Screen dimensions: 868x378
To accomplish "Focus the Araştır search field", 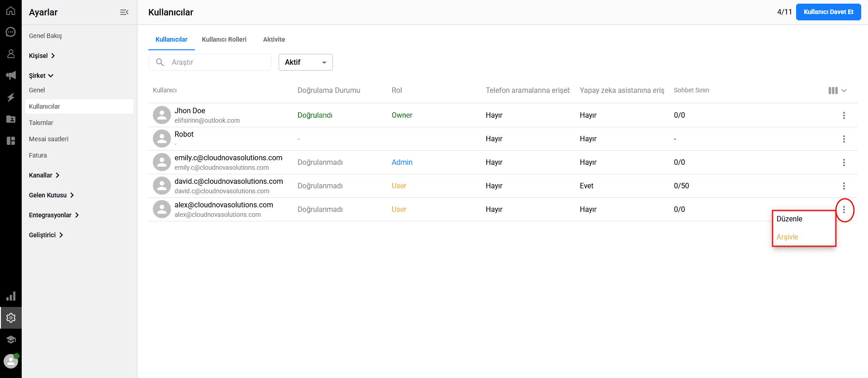I will (217, 62).
